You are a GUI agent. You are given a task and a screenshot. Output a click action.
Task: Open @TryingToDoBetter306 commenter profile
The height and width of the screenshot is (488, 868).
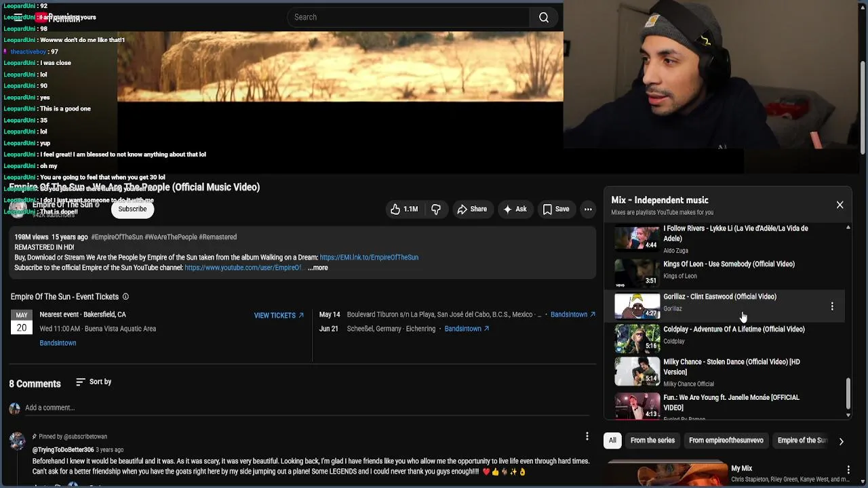63,450
